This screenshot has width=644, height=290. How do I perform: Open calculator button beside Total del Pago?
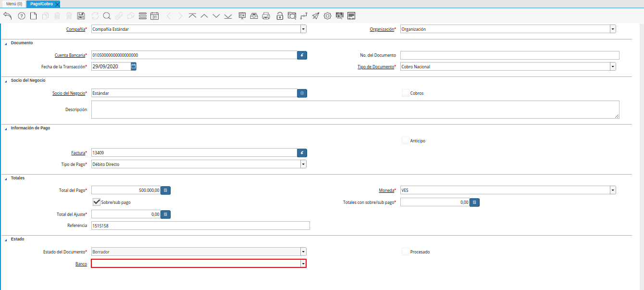point(165,190)
